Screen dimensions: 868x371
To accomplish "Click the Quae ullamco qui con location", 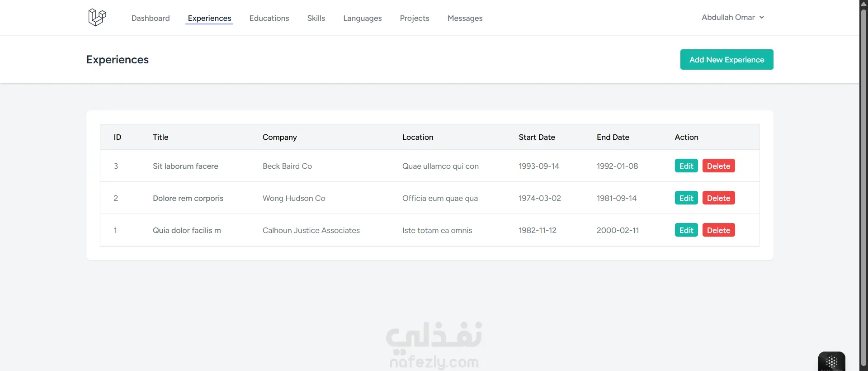I will 440,166.
